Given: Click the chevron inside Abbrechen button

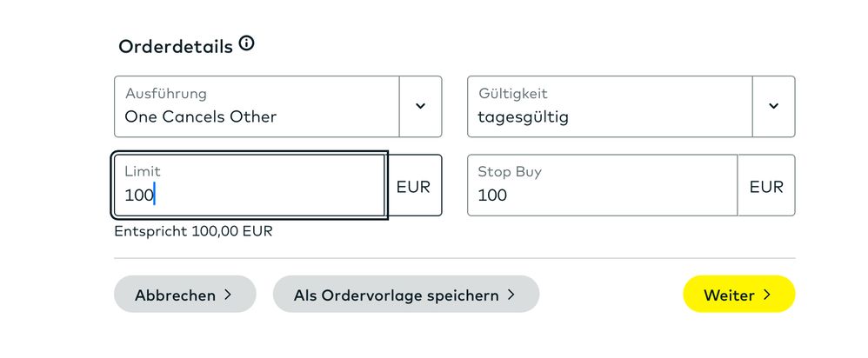Looking at the screenshot, I should point(228,295).
